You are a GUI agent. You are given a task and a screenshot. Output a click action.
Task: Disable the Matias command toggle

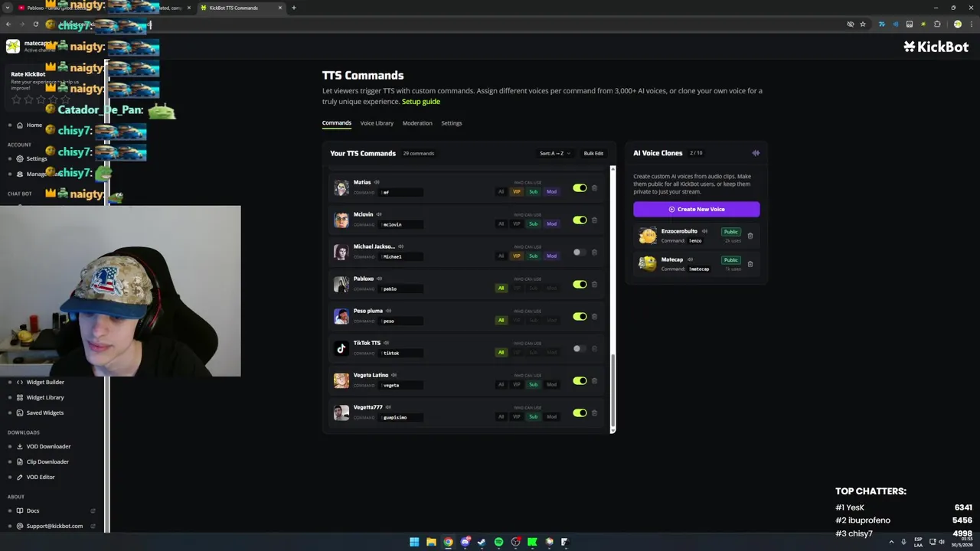point(580,187)
